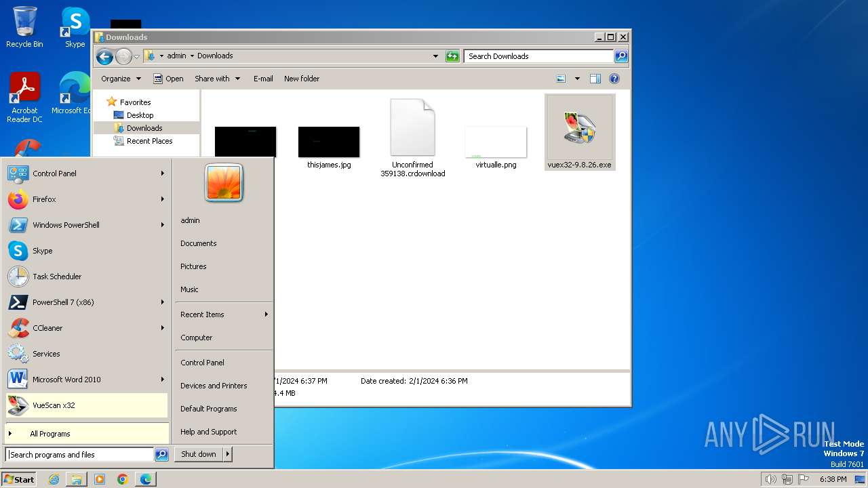Launch Edge from taskbar
The width and height of the screenshot is (868, 488).
click(146, 479)
